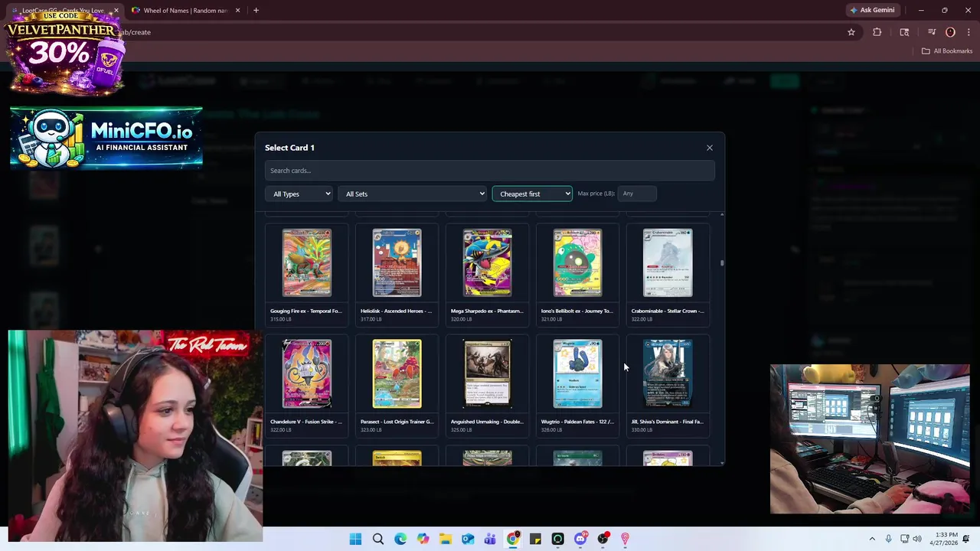Switch to Chrome in taskbar

(513, 540)
